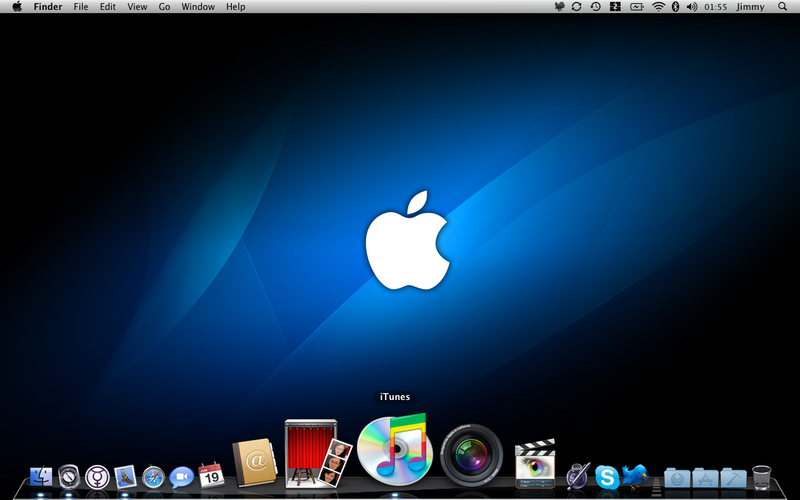Open the Bluetooth status menu
The image size is (800, 500).
point(675,7)
